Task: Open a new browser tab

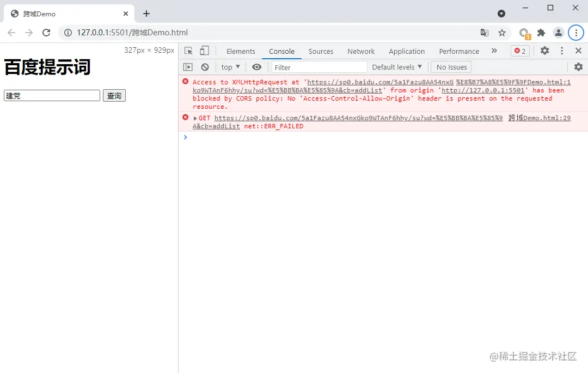Action: [146, 14]
